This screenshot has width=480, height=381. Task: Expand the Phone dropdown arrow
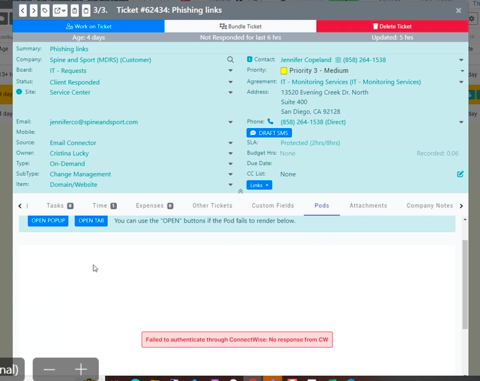coord(461,122)
